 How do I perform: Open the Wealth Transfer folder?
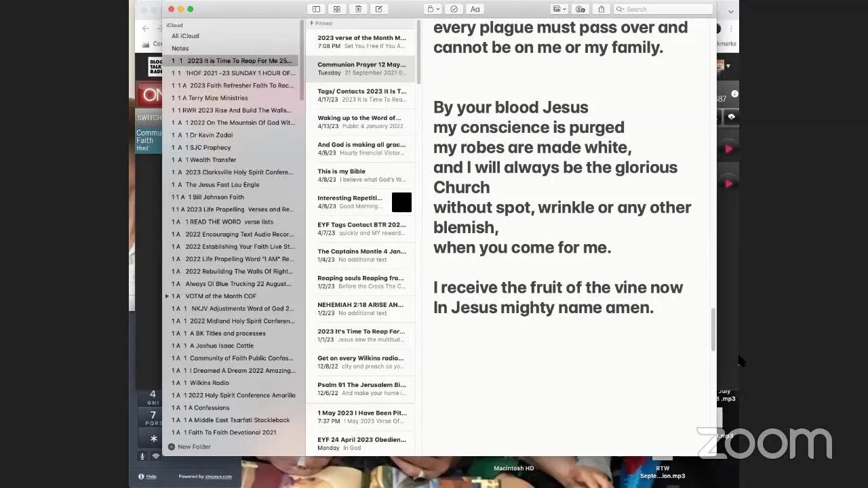(231, 160)
